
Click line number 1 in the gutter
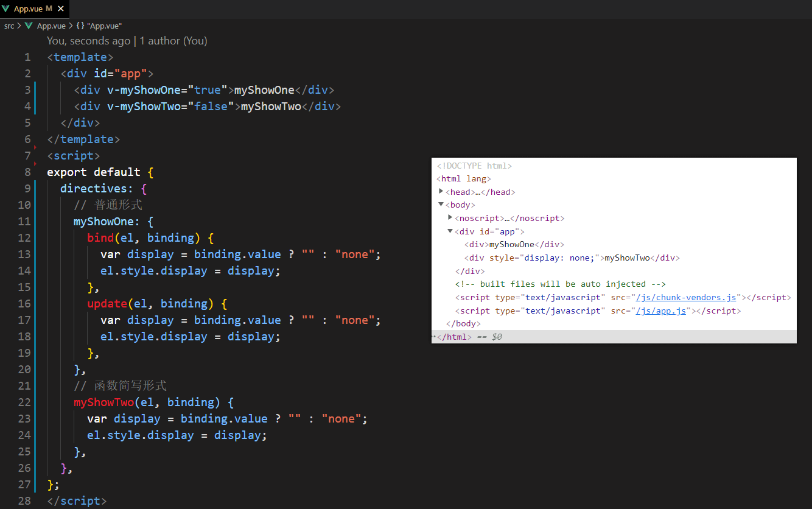(x=27, y=57)
